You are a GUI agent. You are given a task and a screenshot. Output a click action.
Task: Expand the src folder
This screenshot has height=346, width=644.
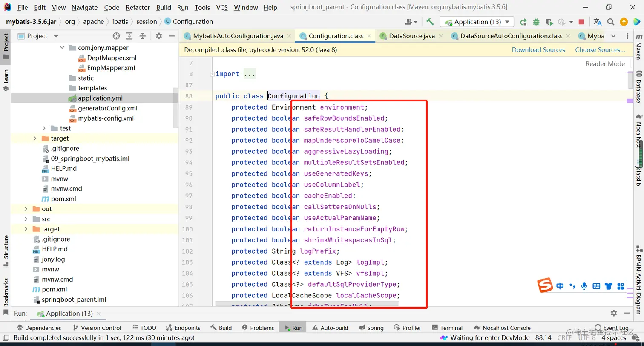click(26, 219)
